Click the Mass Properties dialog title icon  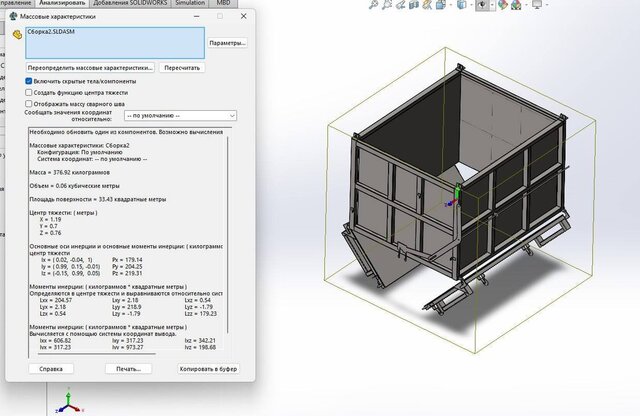pyautogui.click(x=13, y=16)
